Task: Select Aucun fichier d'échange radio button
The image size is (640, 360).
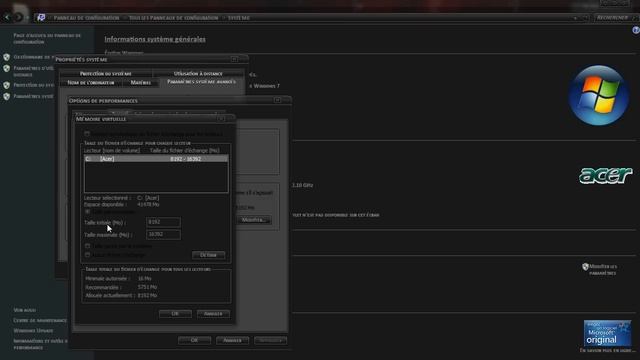Action: click(87, 255)
